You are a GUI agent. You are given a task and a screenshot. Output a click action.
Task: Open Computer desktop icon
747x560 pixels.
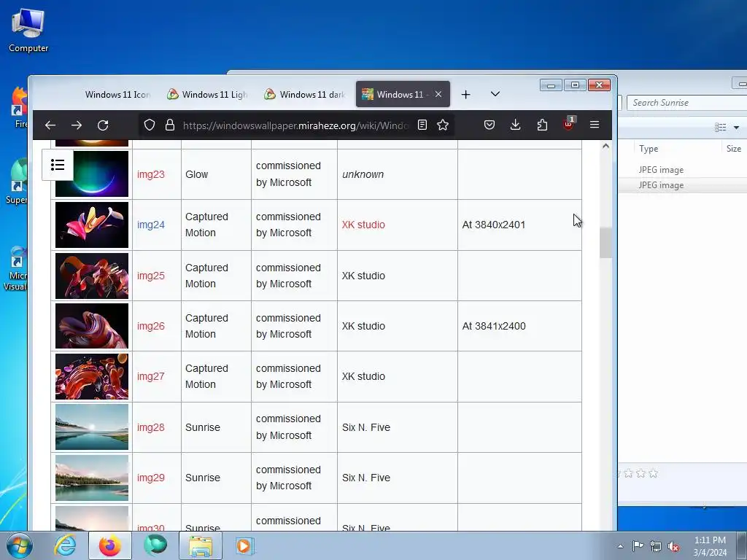(28, 31)
